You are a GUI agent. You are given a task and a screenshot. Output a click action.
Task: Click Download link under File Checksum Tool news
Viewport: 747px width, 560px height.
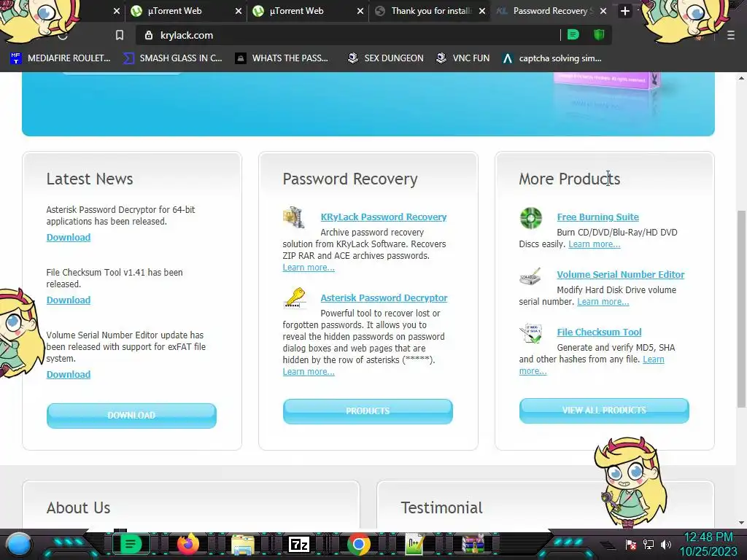pyautogui.click(x=69, y=300)
